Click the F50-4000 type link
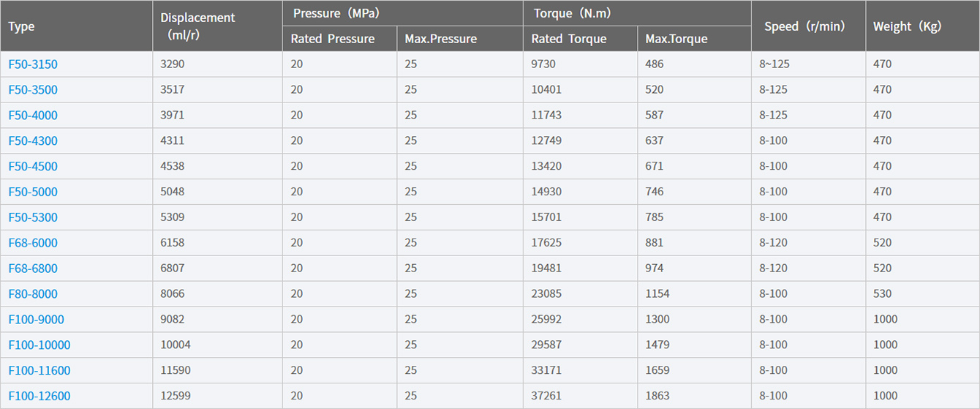 coord(33,116)
